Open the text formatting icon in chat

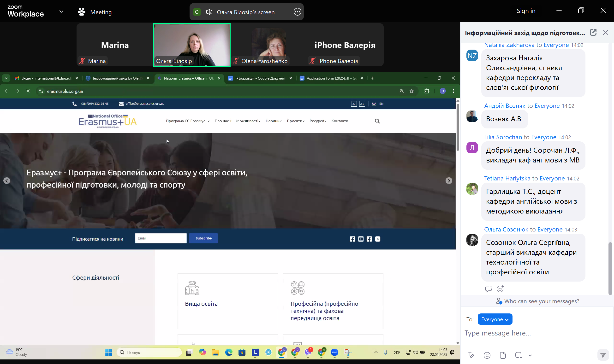[x=471, y=355]
